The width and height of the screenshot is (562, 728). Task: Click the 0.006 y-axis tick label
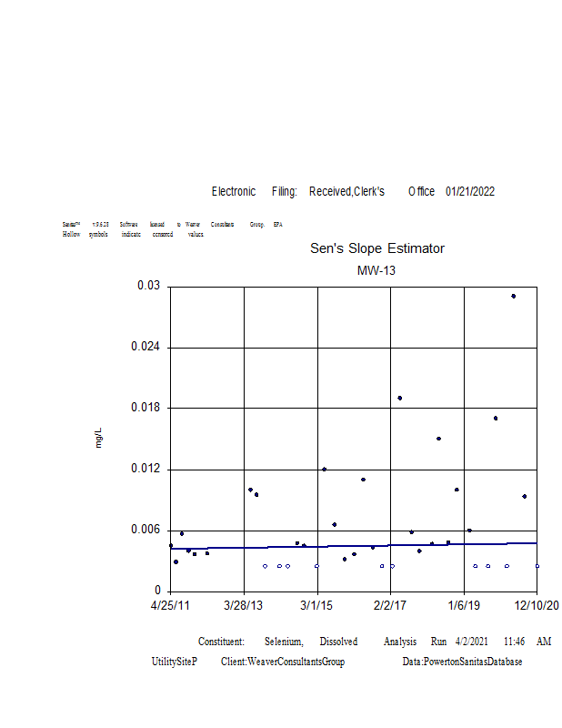pos(146,530)
